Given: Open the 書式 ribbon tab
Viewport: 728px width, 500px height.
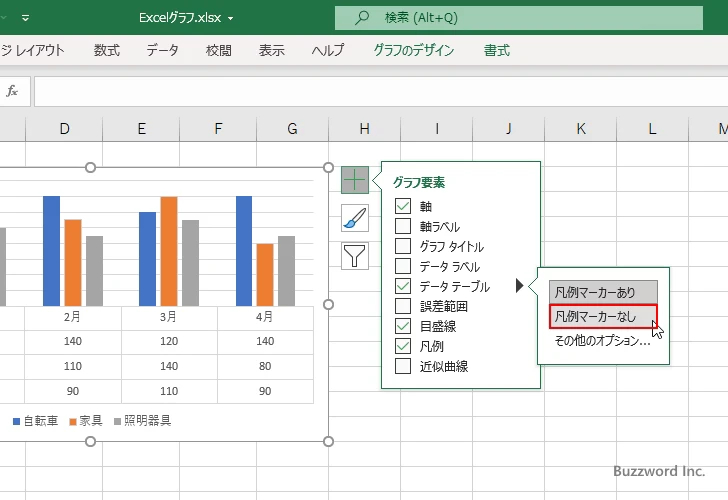Looking at the screenshot, I should 497,50.
